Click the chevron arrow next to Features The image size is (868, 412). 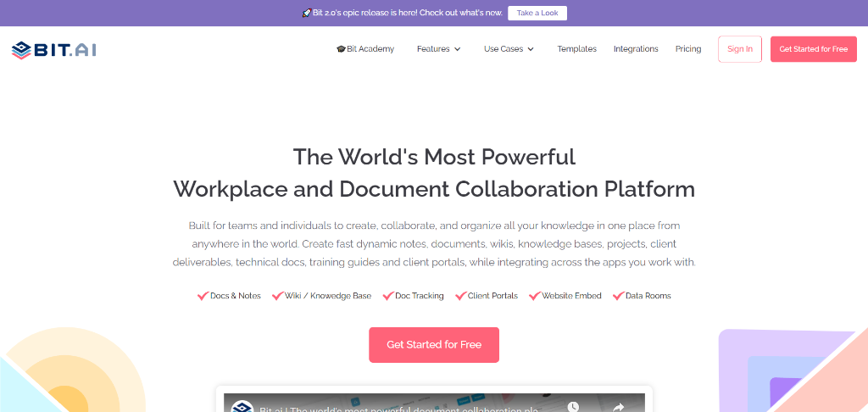pos(458,49)
